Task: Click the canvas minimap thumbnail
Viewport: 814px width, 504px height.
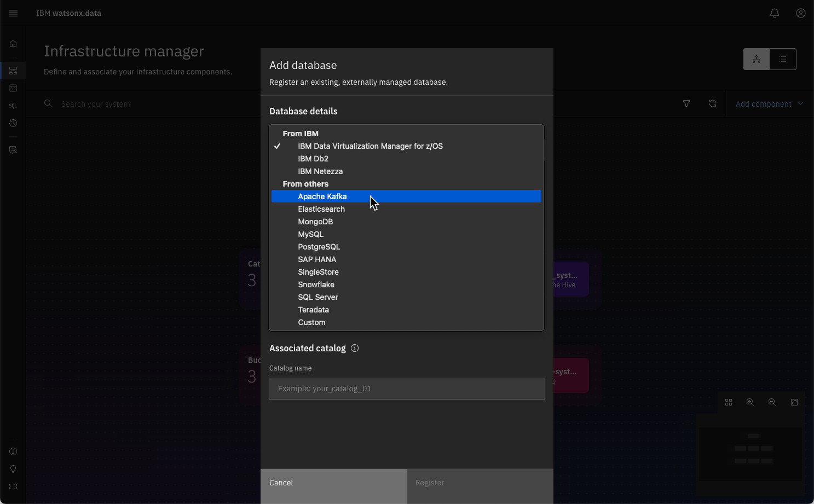Action: pos(751,454)
